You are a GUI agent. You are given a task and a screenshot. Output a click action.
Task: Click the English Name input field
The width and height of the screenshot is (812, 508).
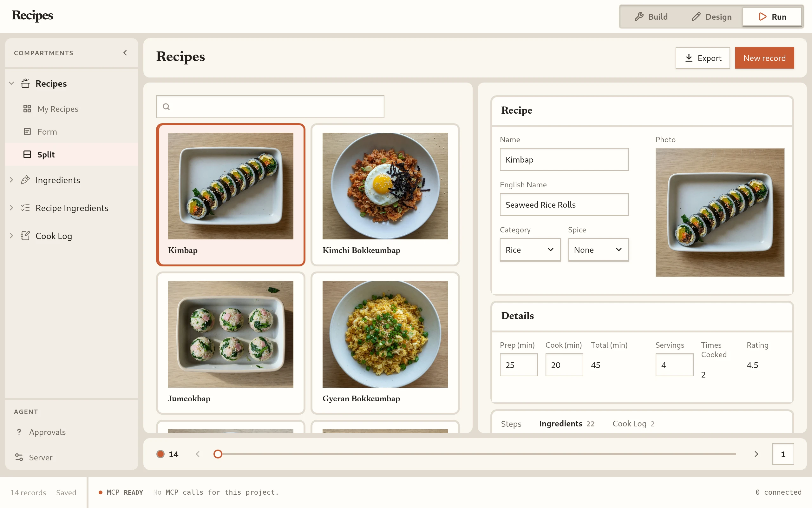564,204
